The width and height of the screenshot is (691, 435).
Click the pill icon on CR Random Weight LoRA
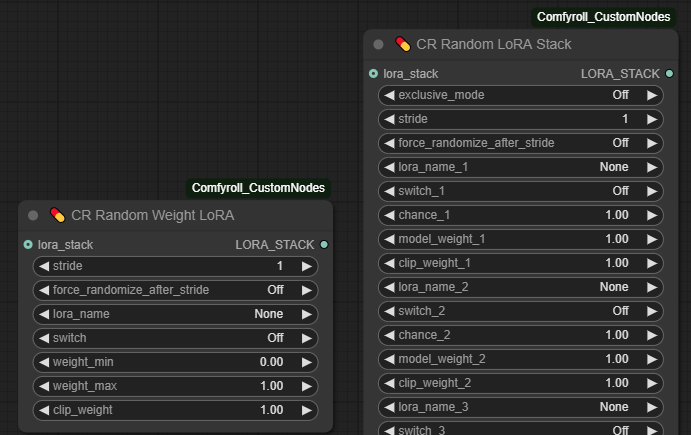(x=57, y=215)
